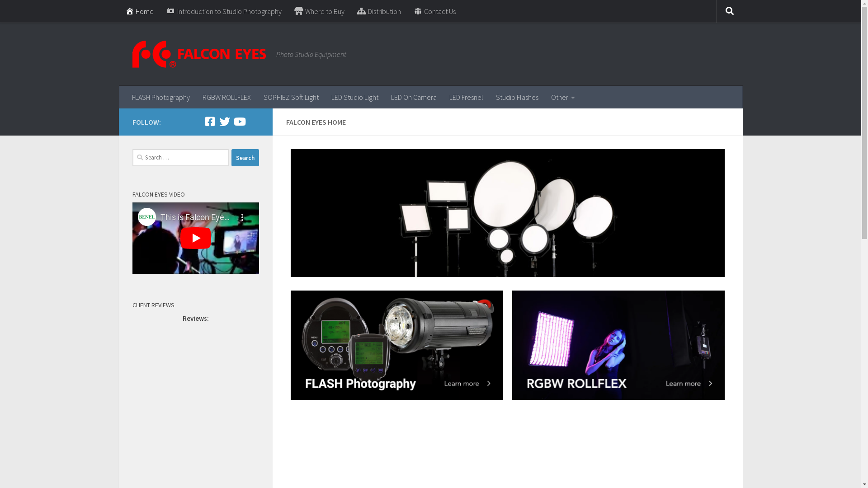Open the search icon in top bar

pos(729,11)
